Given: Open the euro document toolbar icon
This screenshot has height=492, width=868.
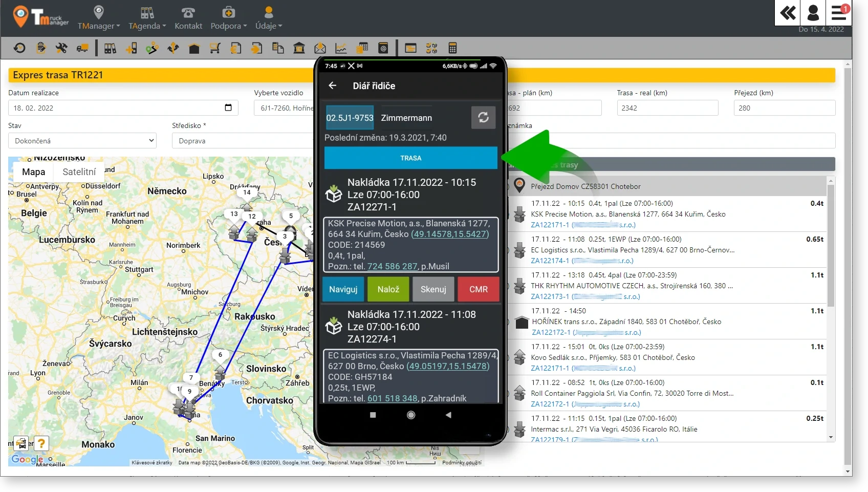Looking at the screenshot, I should 236,48.
